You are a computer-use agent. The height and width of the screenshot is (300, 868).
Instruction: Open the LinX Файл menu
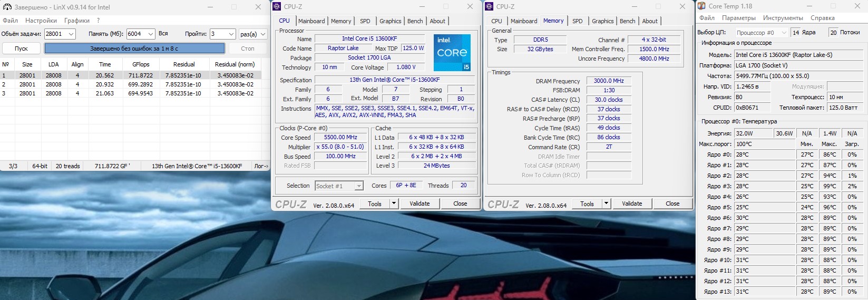tap(10, 21)
